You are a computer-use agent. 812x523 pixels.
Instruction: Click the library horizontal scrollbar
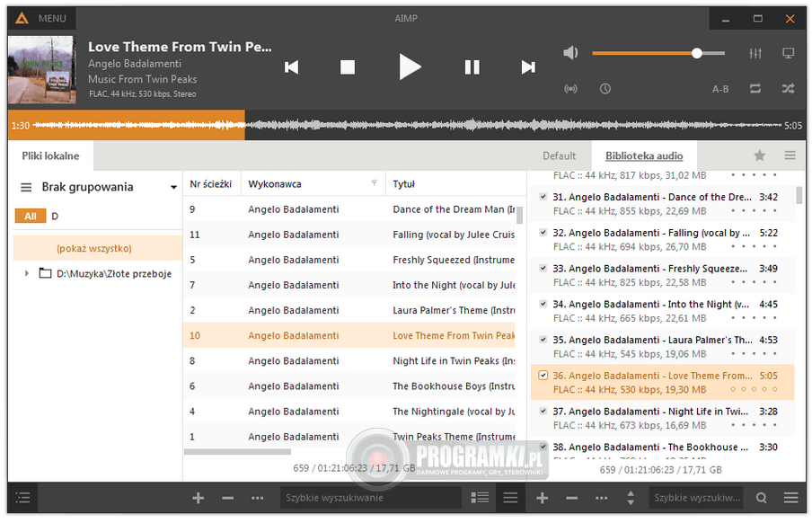(238, 452)
